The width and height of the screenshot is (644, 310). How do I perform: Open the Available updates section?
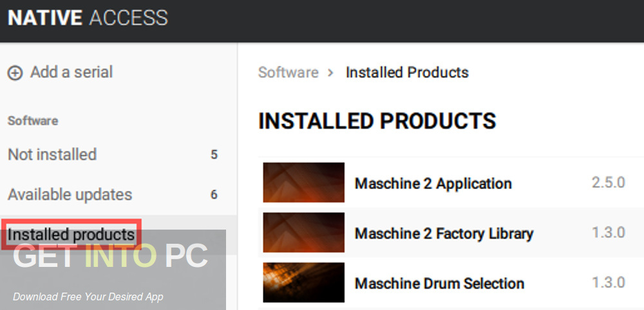click(70, 194)
